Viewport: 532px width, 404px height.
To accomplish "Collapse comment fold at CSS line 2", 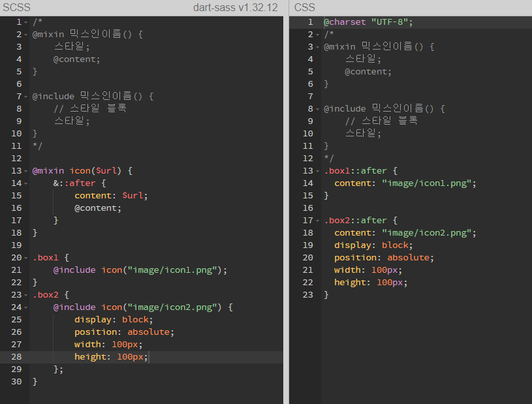I will (x=318, y=35).
